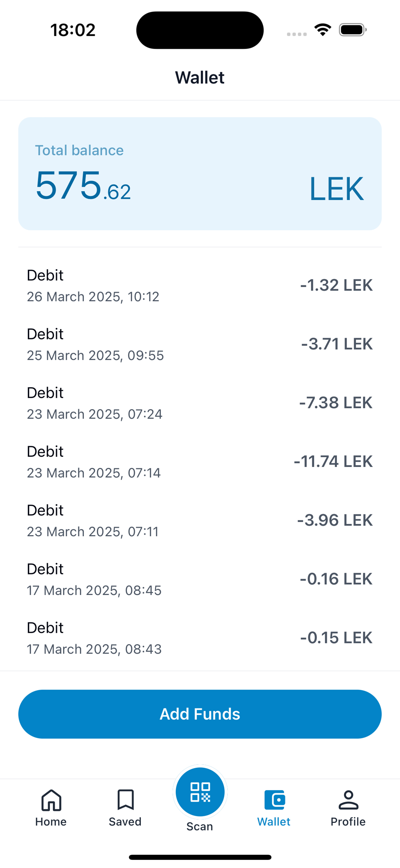Tap the Saved tab label
The width and height of the screenshot is (400, 868).
(125, 822)
